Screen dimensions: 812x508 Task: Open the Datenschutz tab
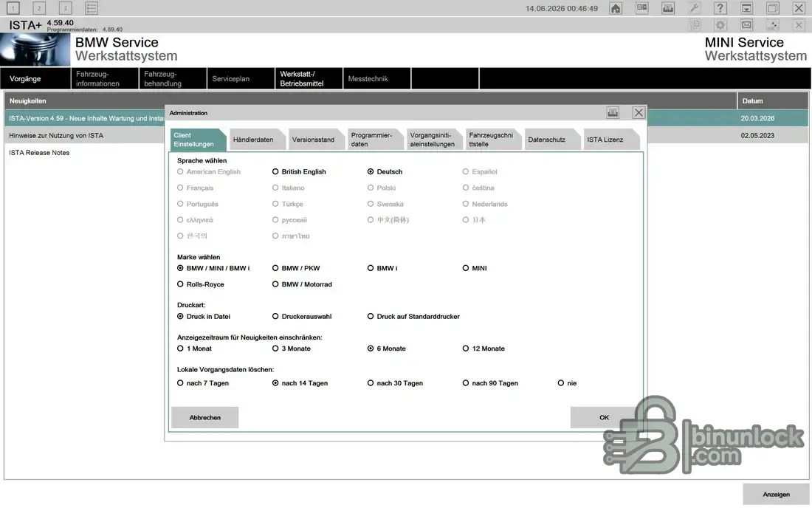(551, 140)
